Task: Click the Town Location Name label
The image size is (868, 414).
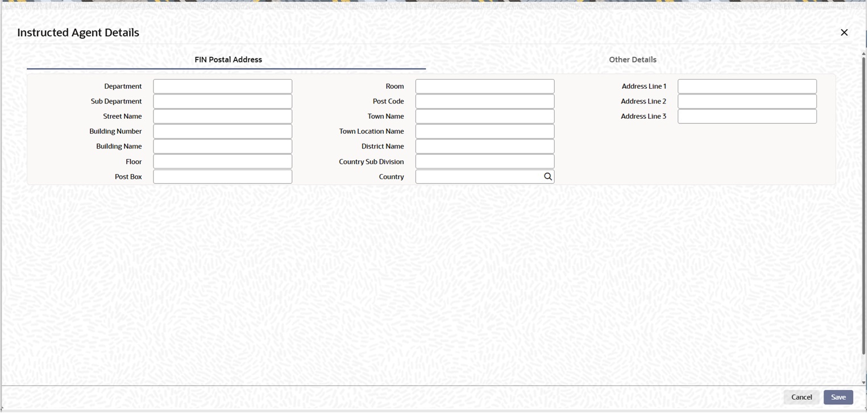Action: [372, 131]
